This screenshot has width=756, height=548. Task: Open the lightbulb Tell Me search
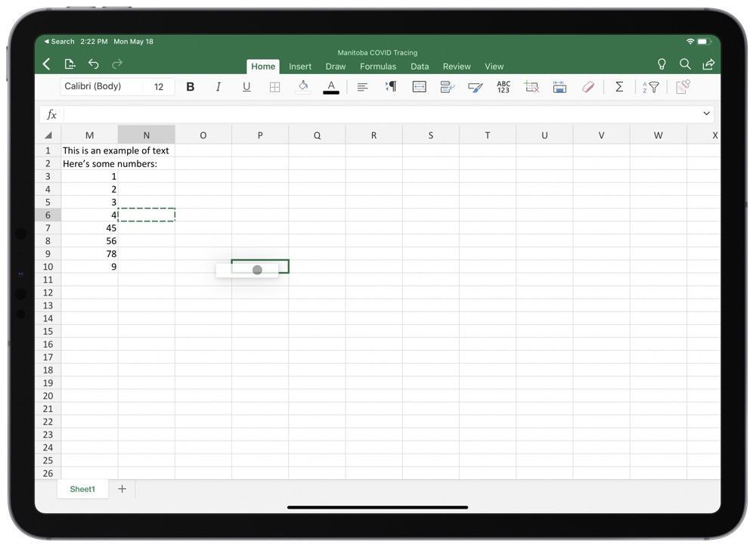point(661,64)
